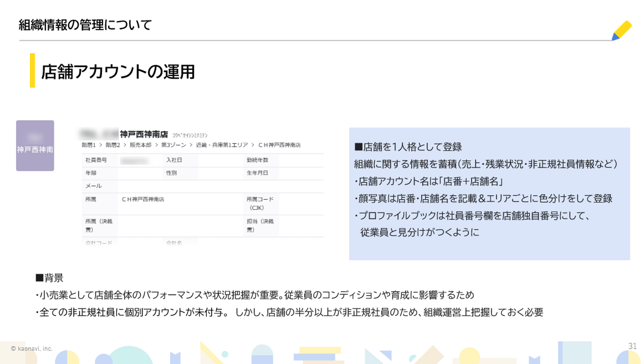Click the 所属 value ＣＨ神戸西神南店
The width and height of the screenshot is (644, 364).
(143, 200)
